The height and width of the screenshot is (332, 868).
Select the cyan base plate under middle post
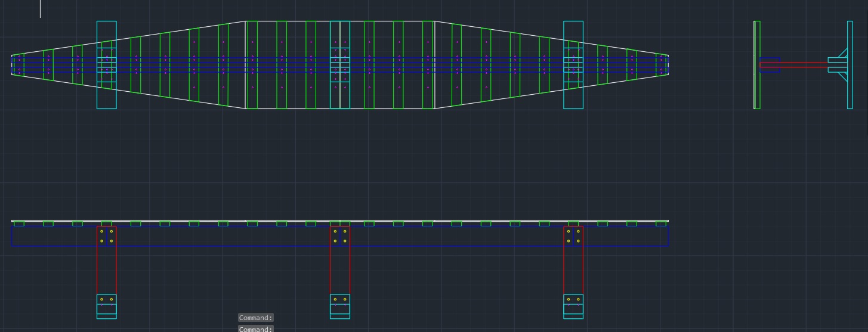[340, 306]
